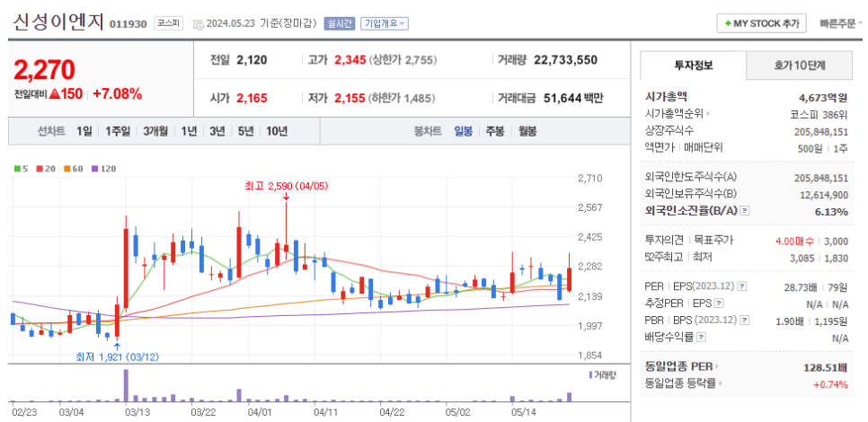Click the 거래량 volume legend marker

click(x=590, y=375)
